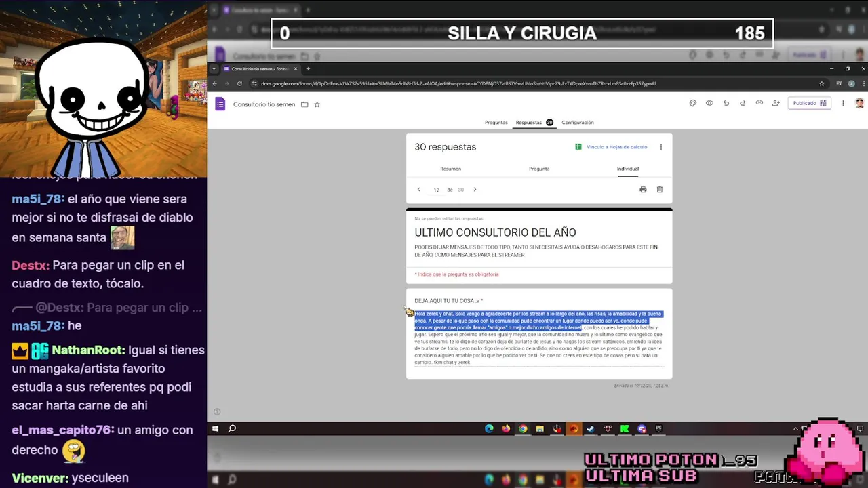The image size is (868, 488).
Task: Open Steam from the taskbar
Action: click(591, 428)
